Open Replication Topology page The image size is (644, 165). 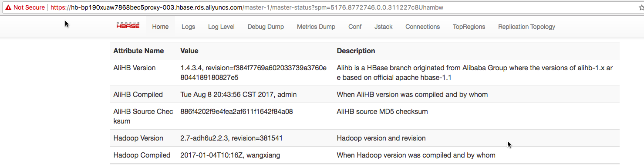tap(526, 27)
